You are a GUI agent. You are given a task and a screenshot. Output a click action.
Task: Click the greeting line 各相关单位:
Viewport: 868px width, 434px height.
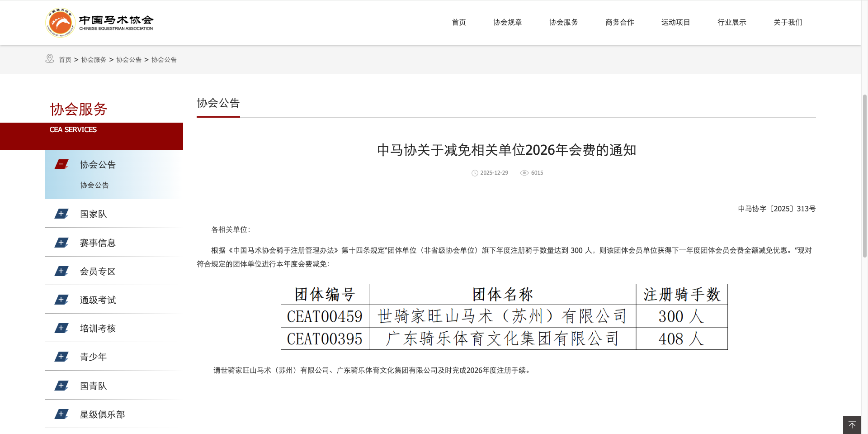tap(231, 229)
